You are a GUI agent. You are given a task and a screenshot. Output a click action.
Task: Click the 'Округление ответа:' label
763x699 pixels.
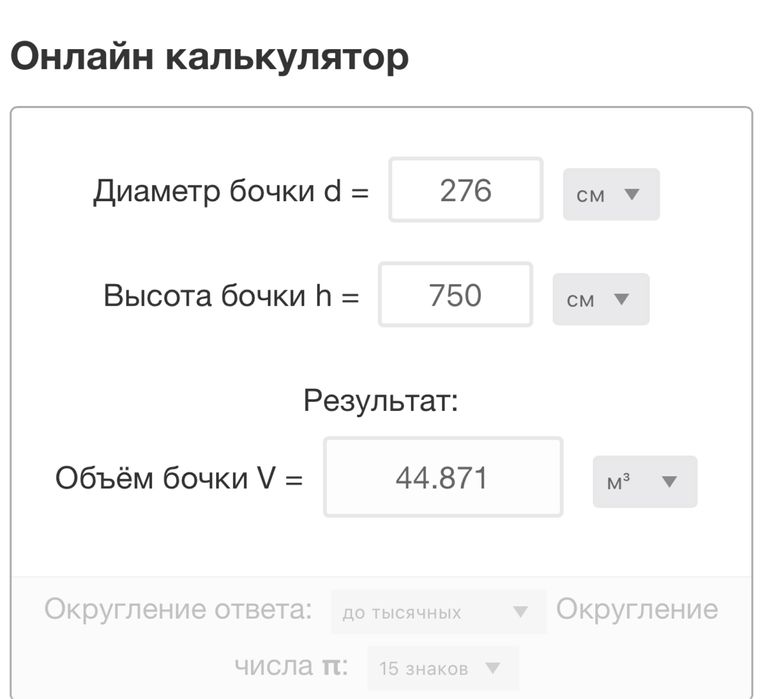(x=178, y=609)
